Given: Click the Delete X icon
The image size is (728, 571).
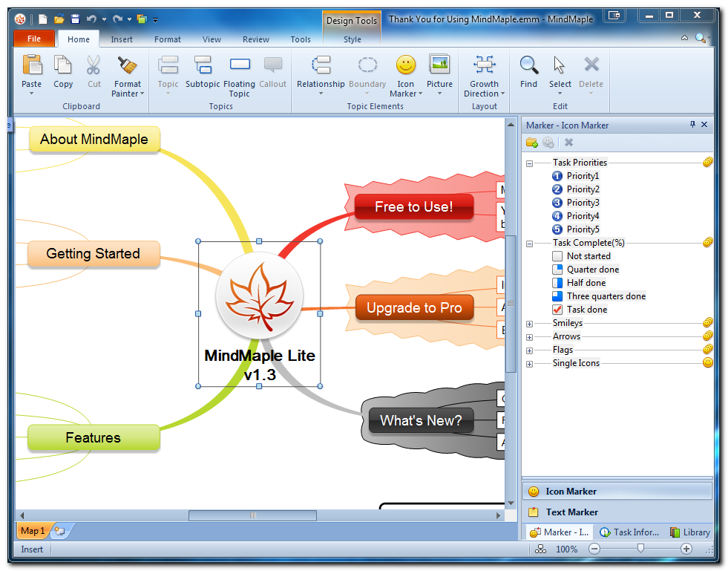Looking at the screenshot, I should coord(591,65).
